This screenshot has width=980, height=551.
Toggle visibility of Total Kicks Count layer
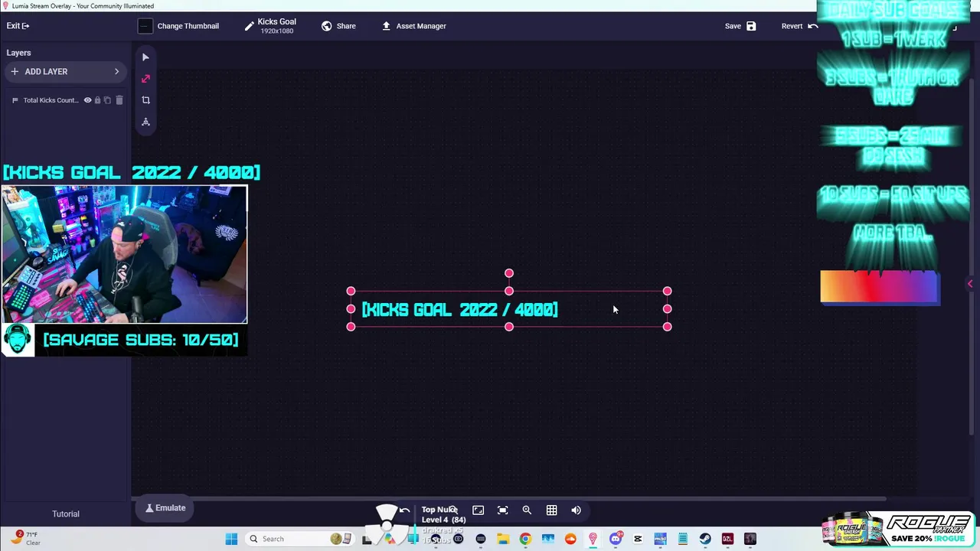[x=87, y=100]
